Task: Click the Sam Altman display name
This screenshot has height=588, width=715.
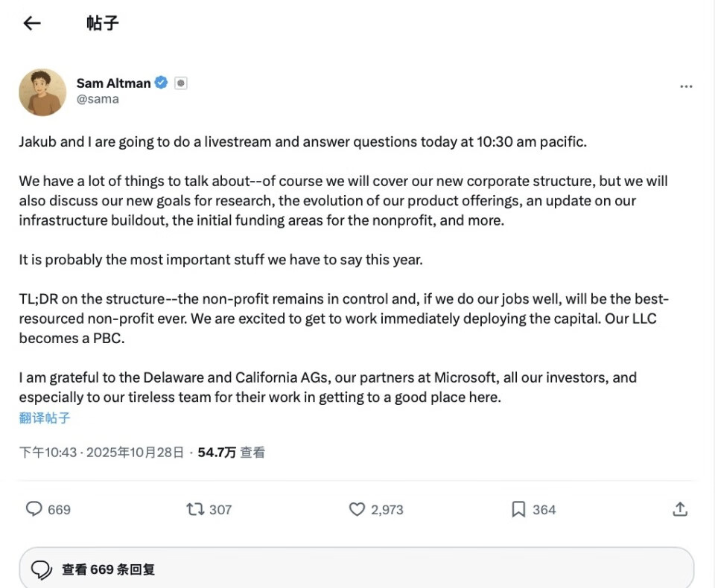Action: pos(113,83)
